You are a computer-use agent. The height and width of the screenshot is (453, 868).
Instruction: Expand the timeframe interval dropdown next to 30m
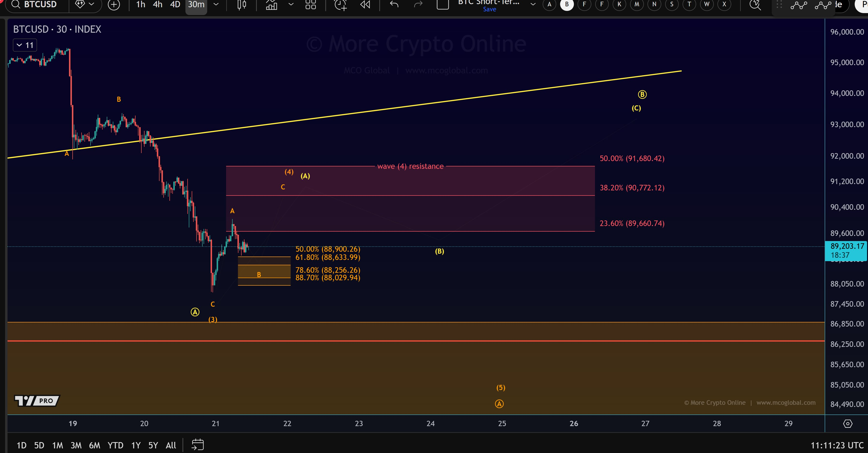[216, 5]
